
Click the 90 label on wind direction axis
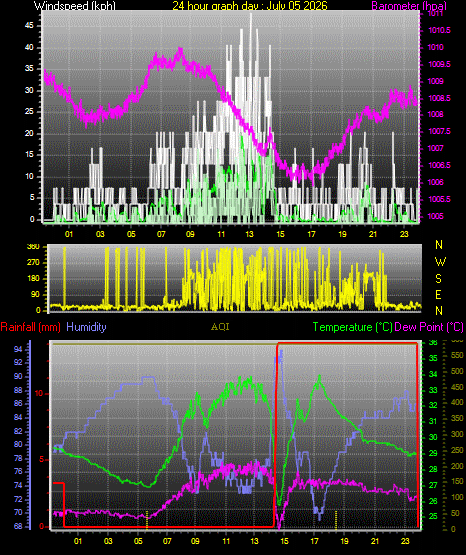point(36,295)
